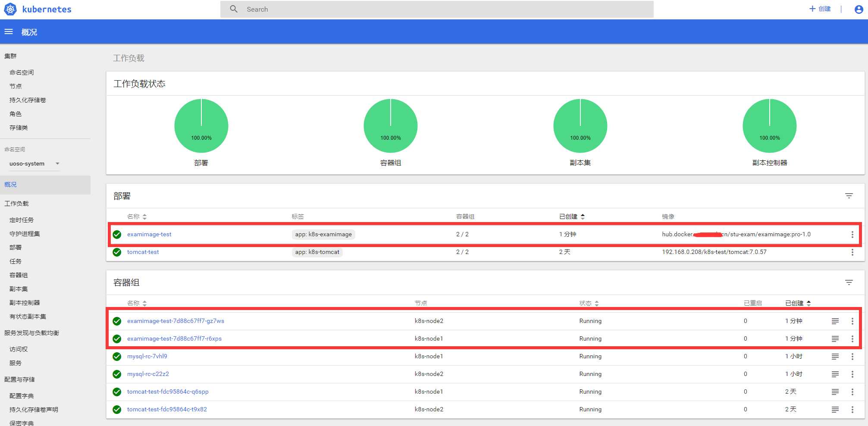This screenshot has height=426, width=868.
Task: Click the 部署 100% pie chart
Action: pyautogui.click(x=201, y=125)
